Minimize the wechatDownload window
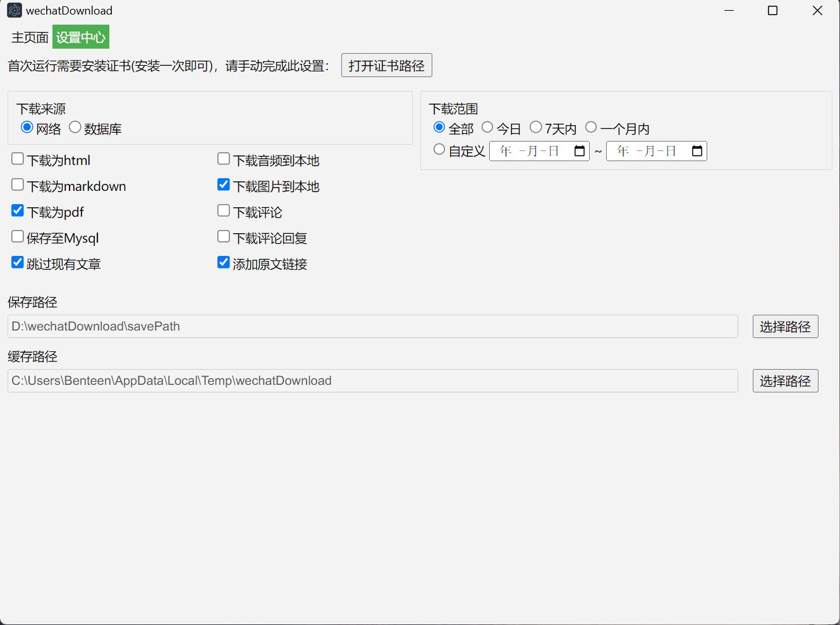This screenshot has width=840, height=625. 729,11
